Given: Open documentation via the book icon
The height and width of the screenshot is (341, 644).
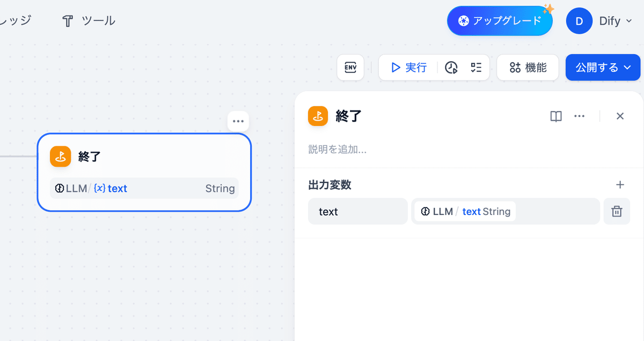Looking at the screenshot, I should (555, 116).
